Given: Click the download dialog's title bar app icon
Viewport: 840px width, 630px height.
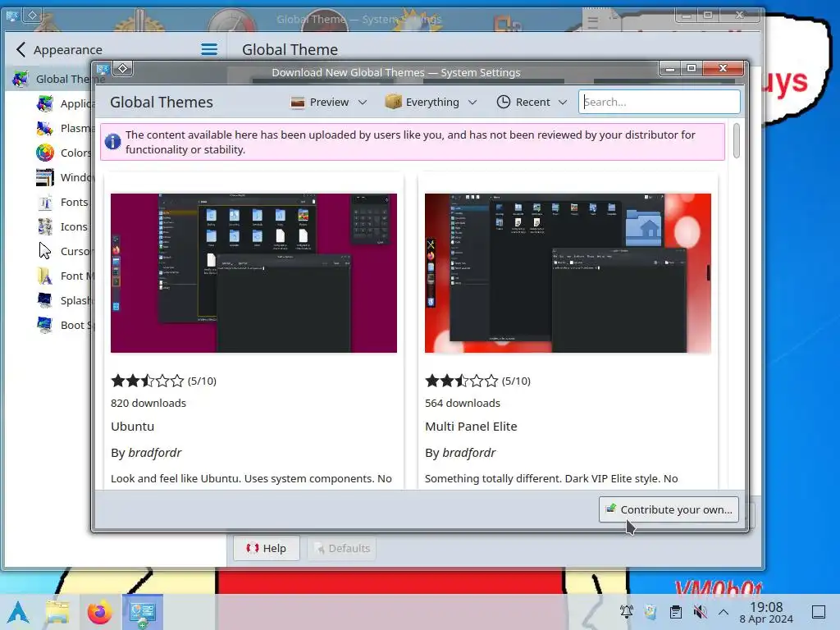Looking at the screenshot, I should point(103,69).
